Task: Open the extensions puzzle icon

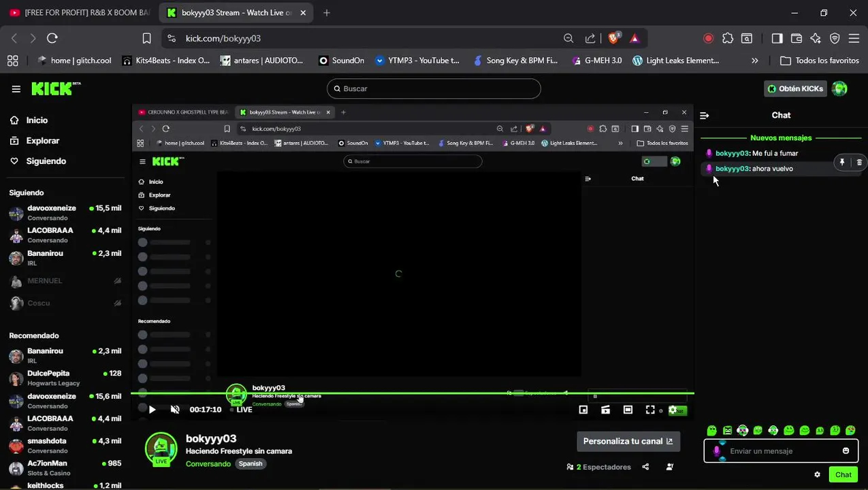Action: [728, 38]
